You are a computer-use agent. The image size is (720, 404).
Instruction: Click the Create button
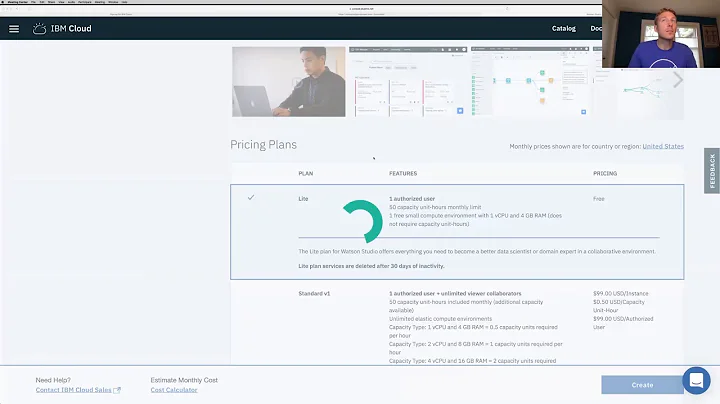(642, 385)
